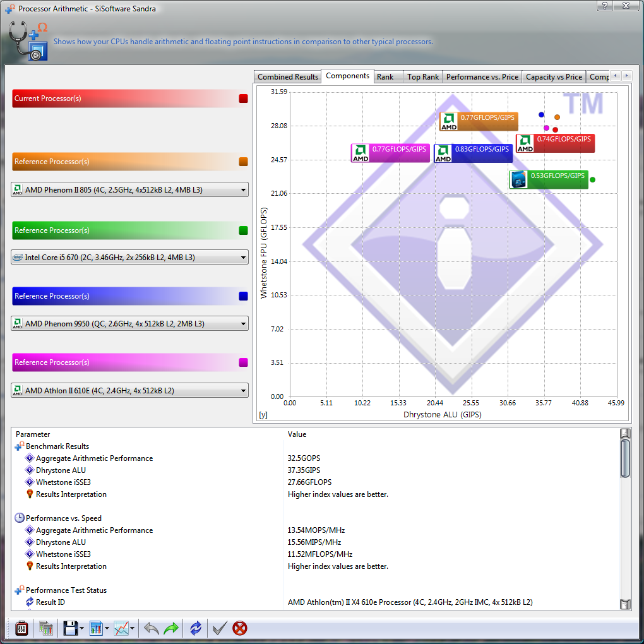Click the red 0.74GFLOPS/GIPS chart label
This screenshot has height=644, width=644.
tap(555, 143)
